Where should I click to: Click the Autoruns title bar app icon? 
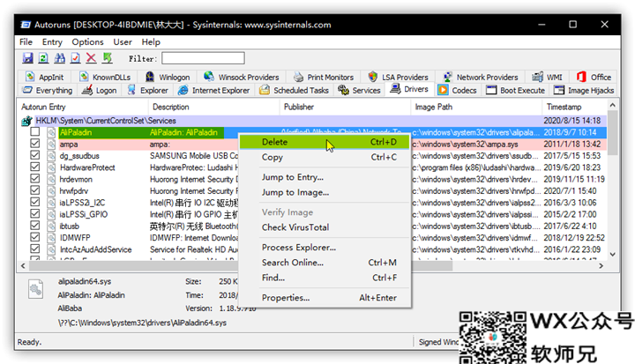tap(26, 25)
